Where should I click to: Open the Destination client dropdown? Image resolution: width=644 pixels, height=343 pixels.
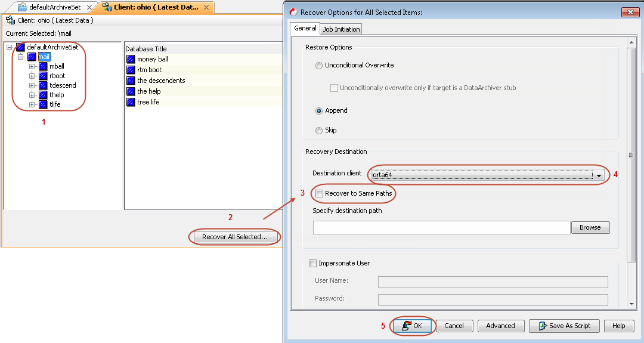(598, 175)
